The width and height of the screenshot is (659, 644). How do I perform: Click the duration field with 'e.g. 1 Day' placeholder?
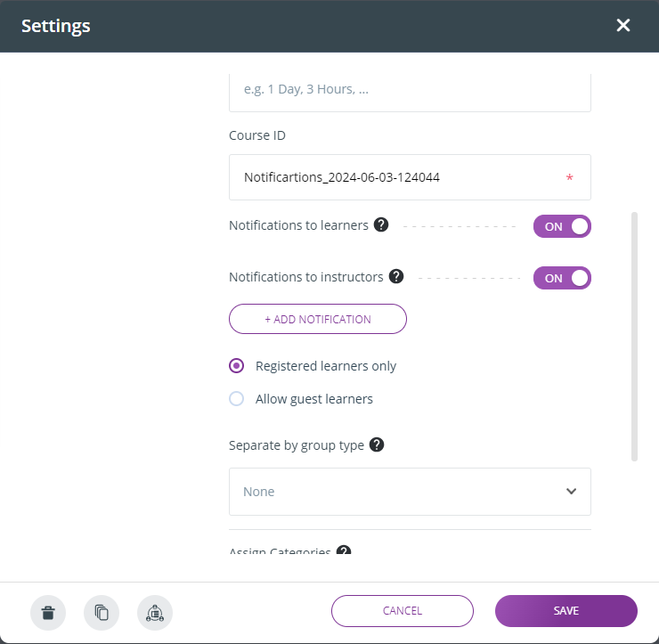tap(410, 93)
